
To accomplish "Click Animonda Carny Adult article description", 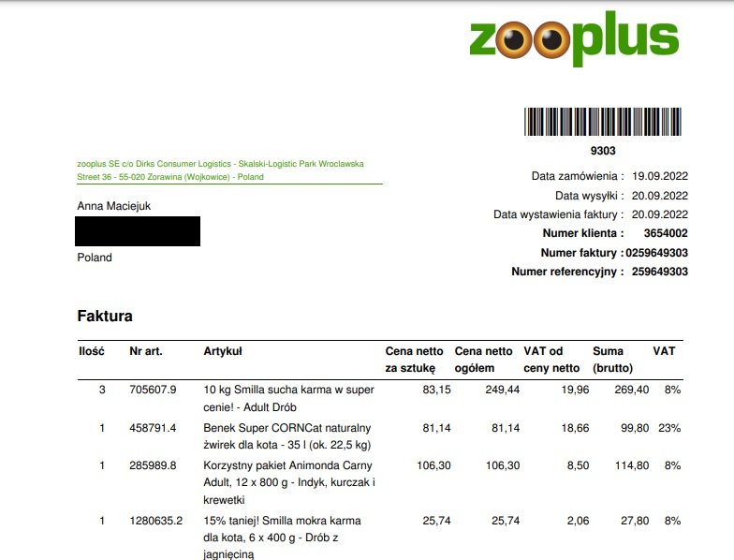I will [289, 482].
